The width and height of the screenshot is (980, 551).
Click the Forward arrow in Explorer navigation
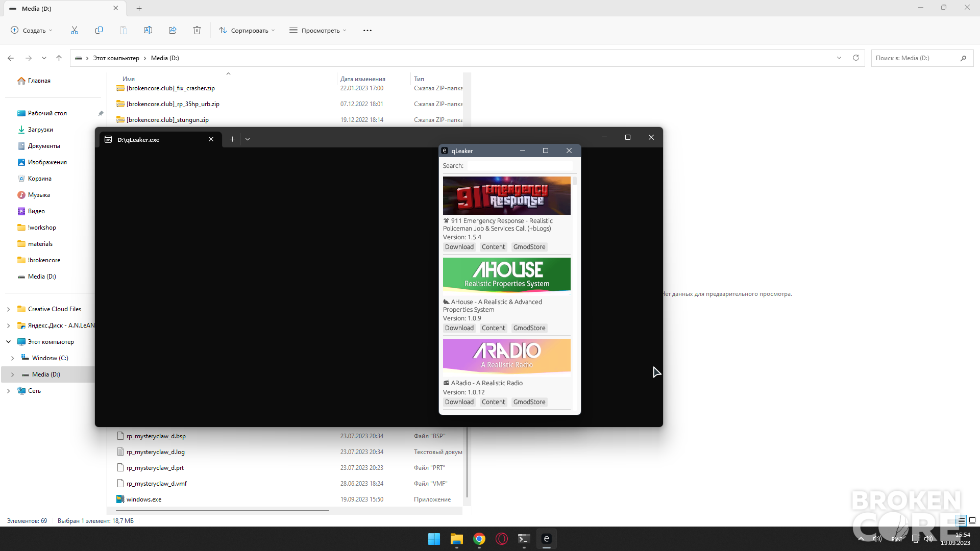(x=29, y=58)
